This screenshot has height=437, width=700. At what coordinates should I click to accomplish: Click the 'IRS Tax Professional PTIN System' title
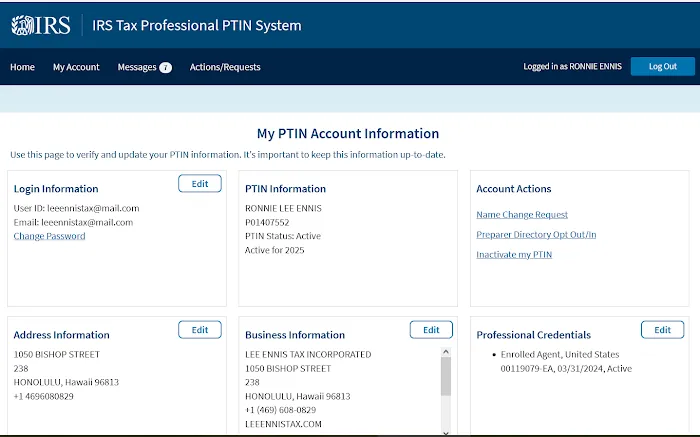[197, 25]
